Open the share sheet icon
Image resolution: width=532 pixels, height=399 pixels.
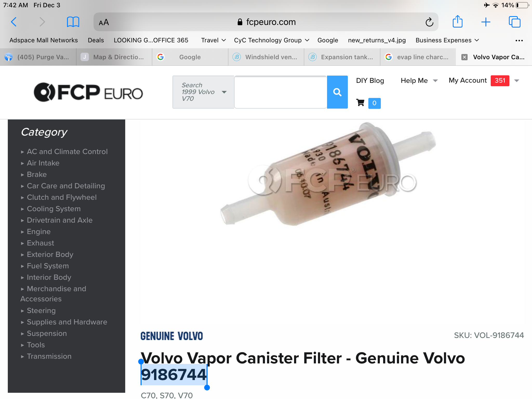(457, 22)
